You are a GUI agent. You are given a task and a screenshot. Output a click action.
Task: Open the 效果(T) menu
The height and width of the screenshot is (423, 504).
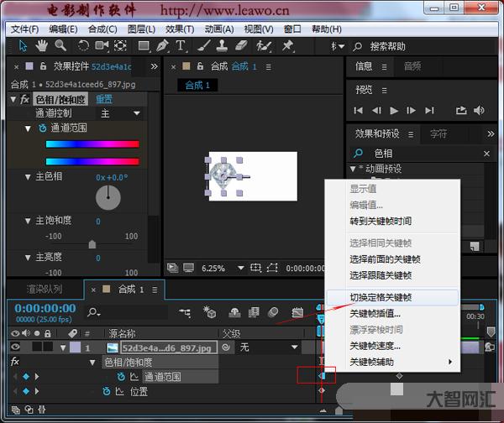click(180, 29)
